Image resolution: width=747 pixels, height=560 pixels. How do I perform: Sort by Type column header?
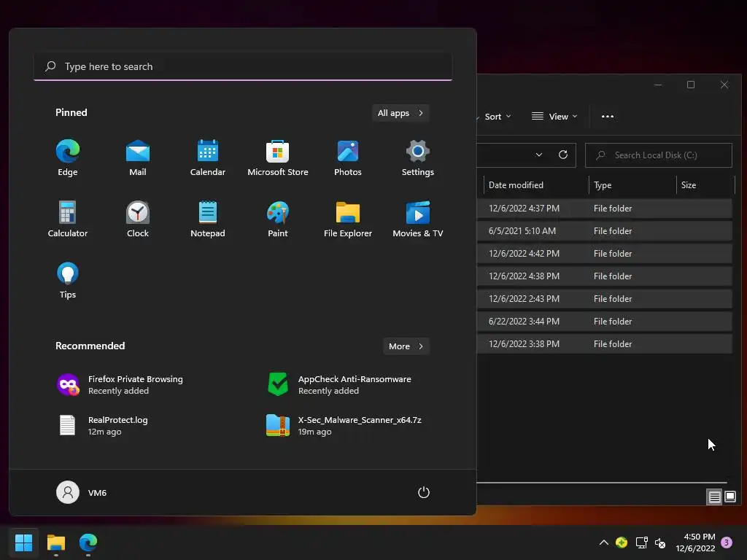632,185
